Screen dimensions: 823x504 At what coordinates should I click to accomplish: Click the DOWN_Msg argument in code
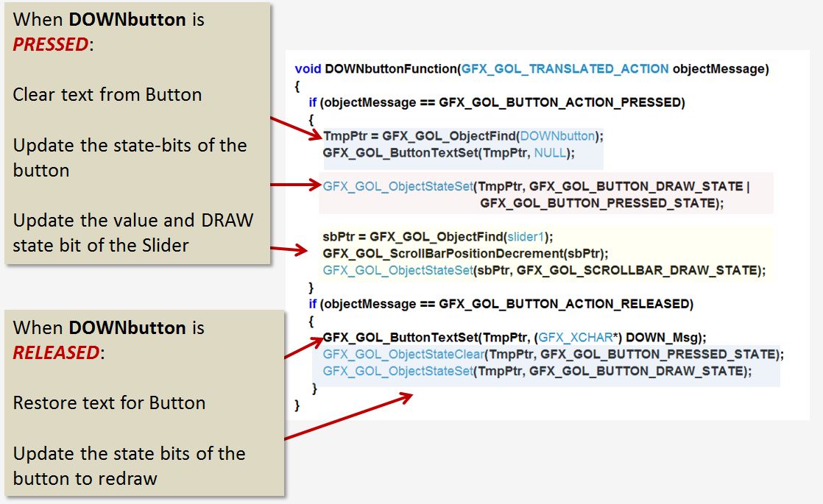pyautogui.click(x=667, y=337)
